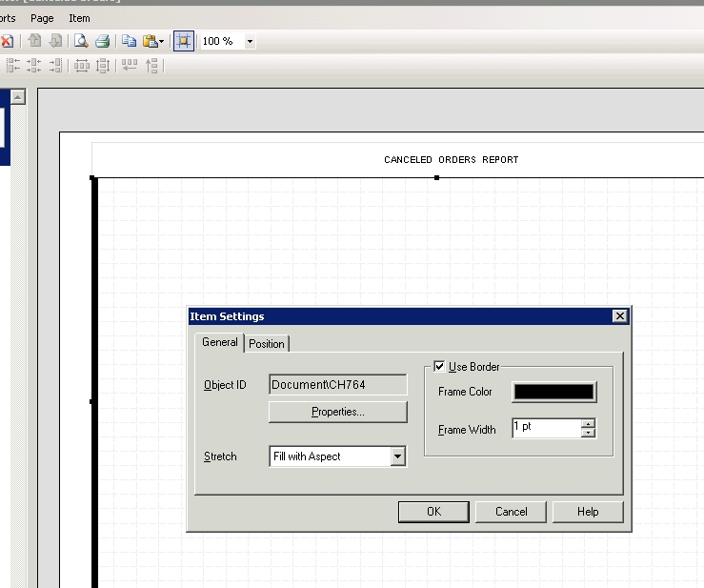
Task: Toggle the highlighted grid snap toolbar icon
Action: (x=184, y=41)
